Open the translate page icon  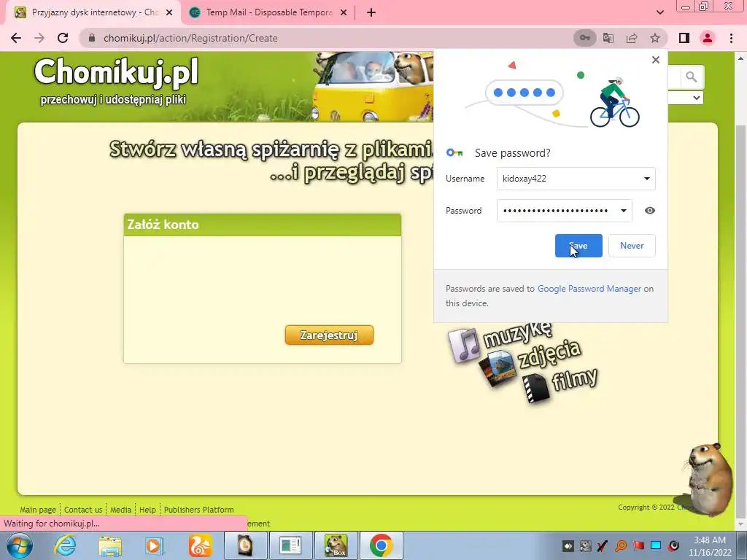608,38
